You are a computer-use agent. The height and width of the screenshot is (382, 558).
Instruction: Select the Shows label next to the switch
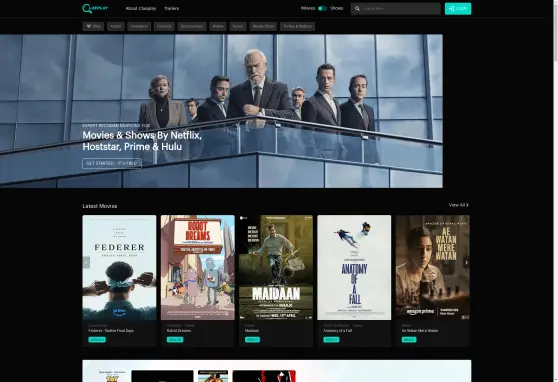336,8
